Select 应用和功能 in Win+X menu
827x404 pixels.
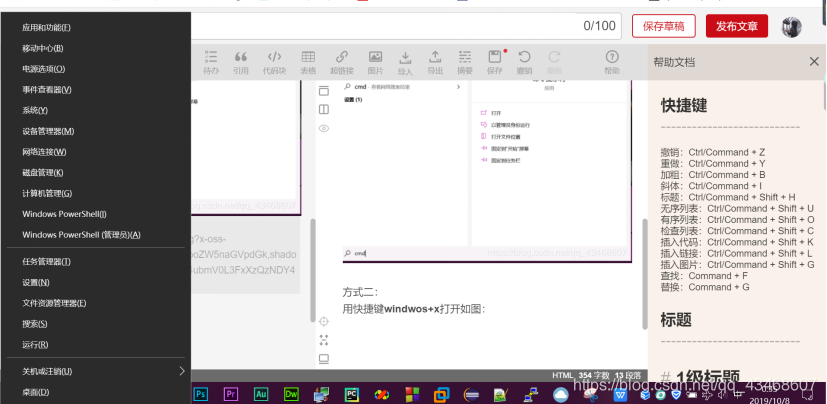click(96, 27)
